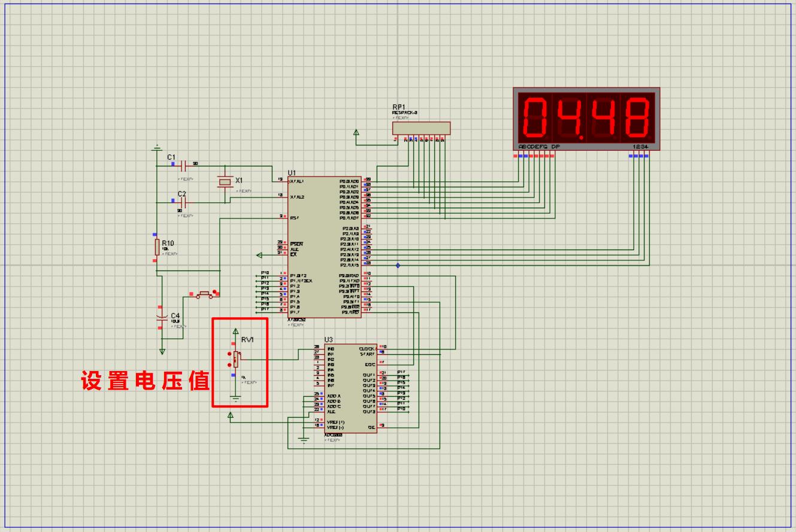This screenshot has height=532, width=796.
Task: Click the ground symbol below RV1
Action: coord(235,398)
